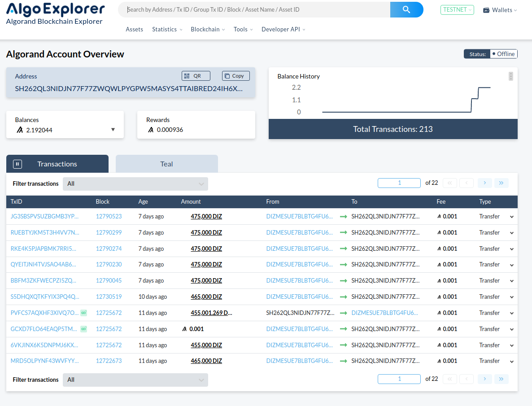This screenshot has height=406, width=532.
Task: Jump to last page in top pagination
Action: coord(501,183)
